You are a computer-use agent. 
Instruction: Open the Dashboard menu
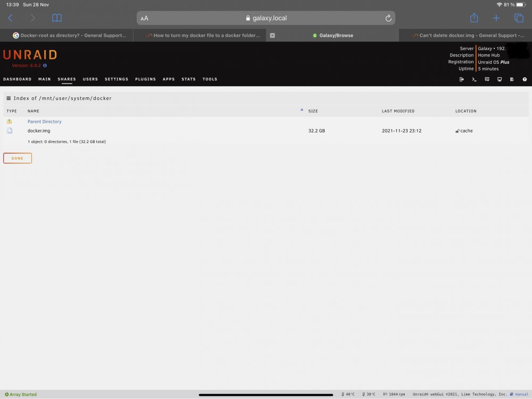click(18, 79)
